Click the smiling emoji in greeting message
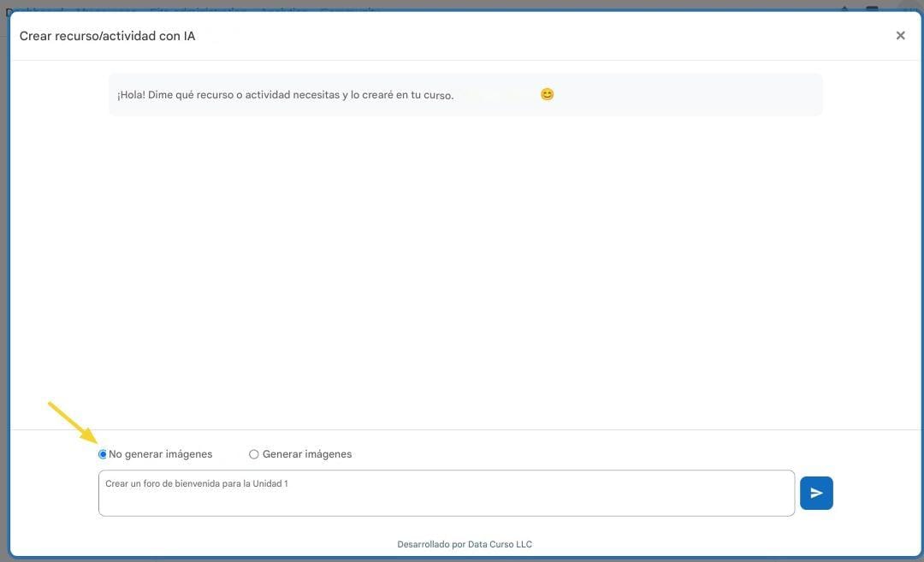This screenshot has width=924, height=562. pos(547,94)
